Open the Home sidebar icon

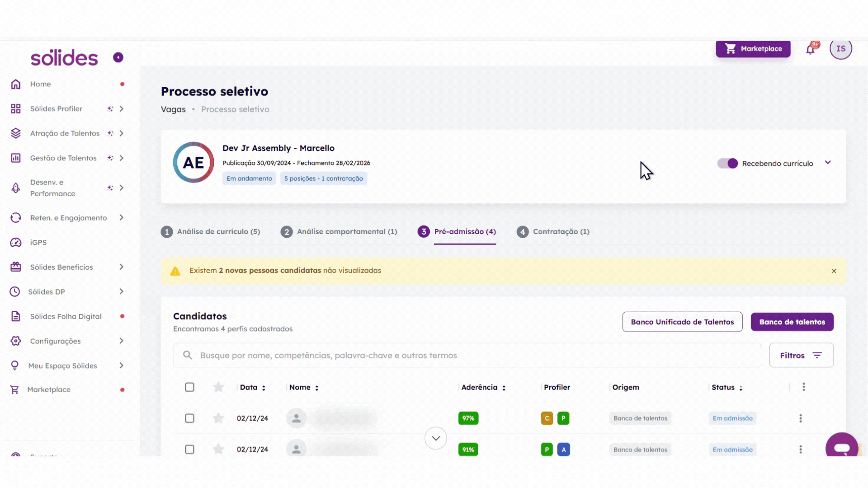(16, 84)
